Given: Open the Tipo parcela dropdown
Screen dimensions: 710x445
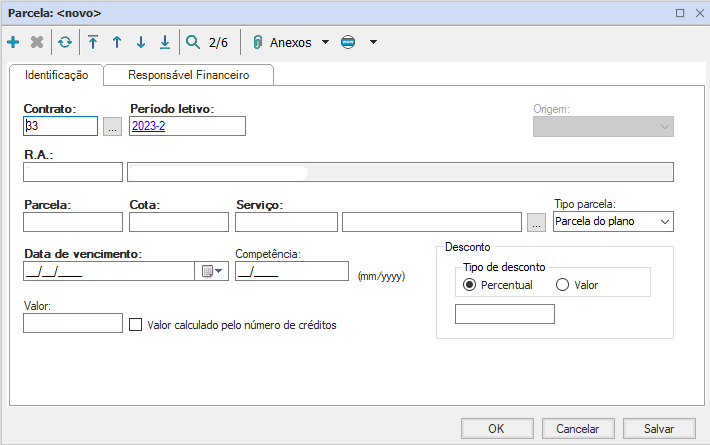Looking at the screenshot, I should [613, 222].
